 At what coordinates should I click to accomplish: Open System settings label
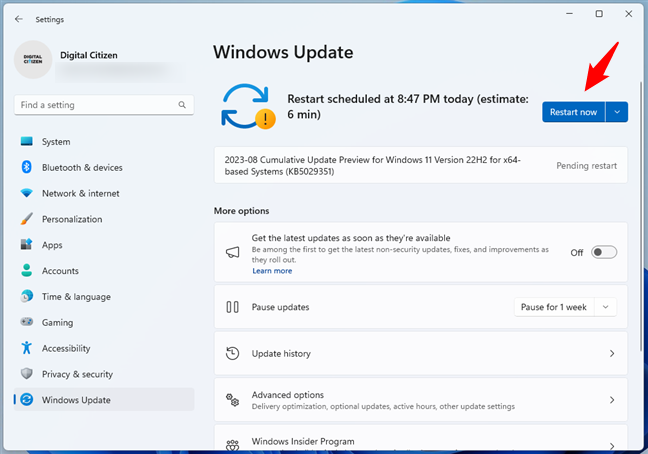[56, 142]
